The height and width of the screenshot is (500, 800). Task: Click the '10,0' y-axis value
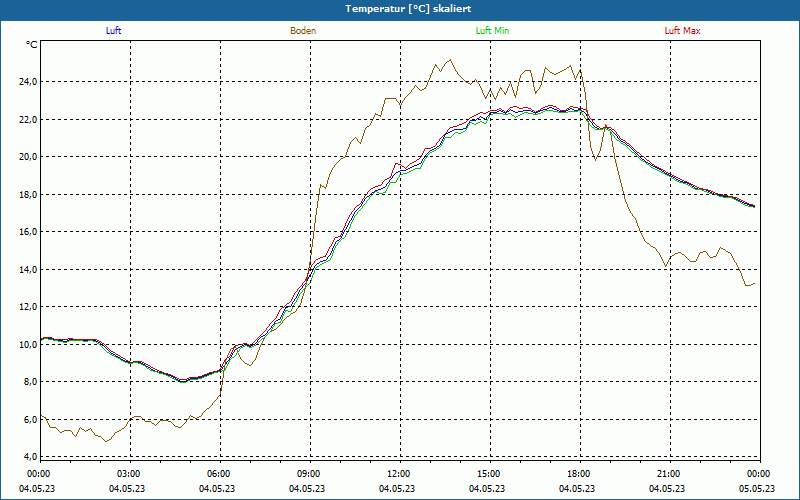tap(29, 344)
